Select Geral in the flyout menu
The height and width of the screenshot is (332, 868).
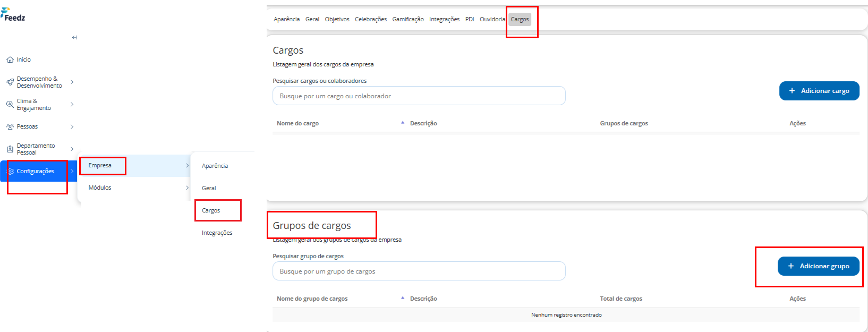pyautogui.click(x=209, y=188)
